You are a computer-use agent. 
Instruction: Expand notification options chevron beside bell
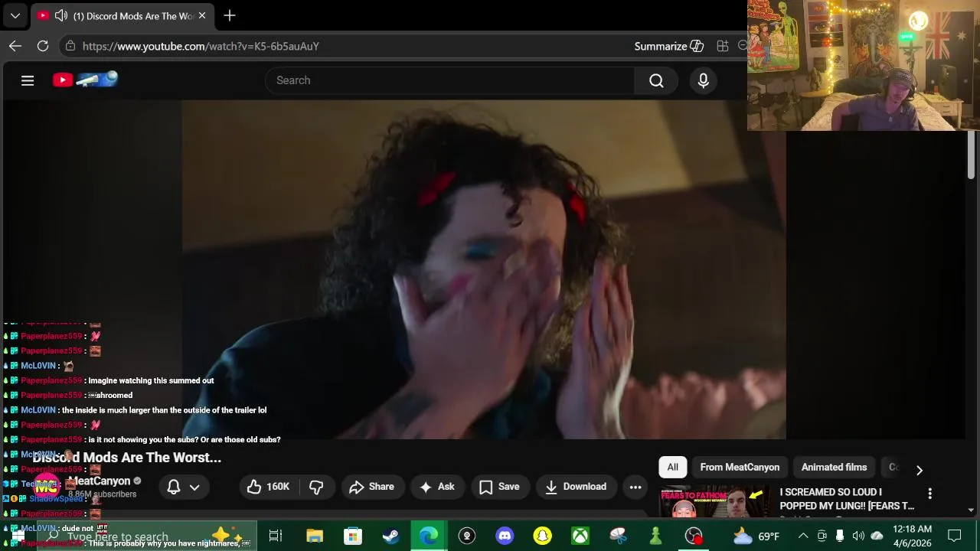(194, 487)
